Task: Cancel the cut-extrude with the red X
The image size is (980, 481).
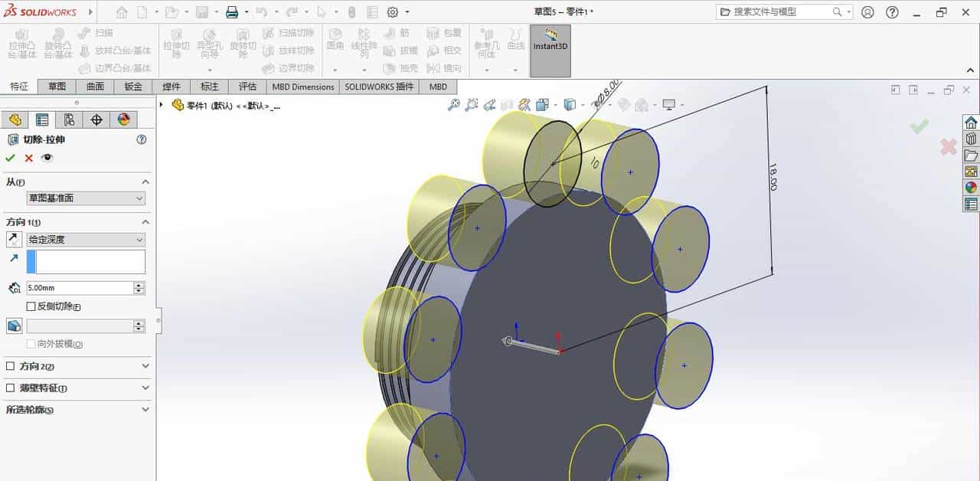Action: [28, 157]
